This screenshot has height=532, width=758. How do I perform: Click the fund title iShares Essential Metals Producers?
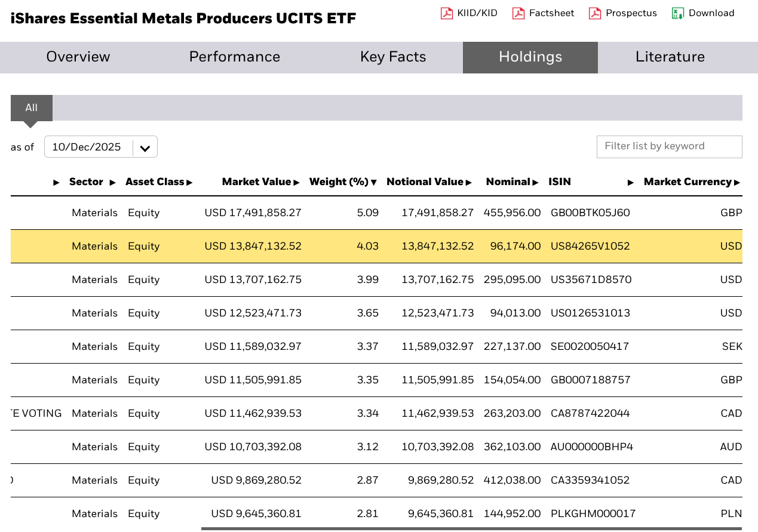[x=183, y=19]
